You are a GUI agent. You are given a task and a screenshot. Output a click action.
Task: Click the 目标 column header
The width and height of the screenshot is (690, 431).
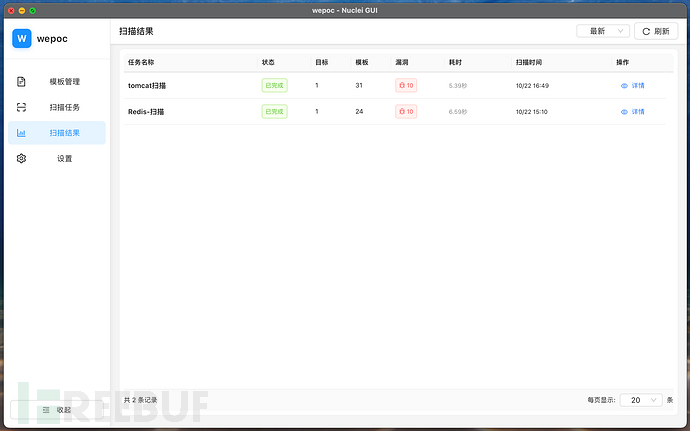click(322, 62)
